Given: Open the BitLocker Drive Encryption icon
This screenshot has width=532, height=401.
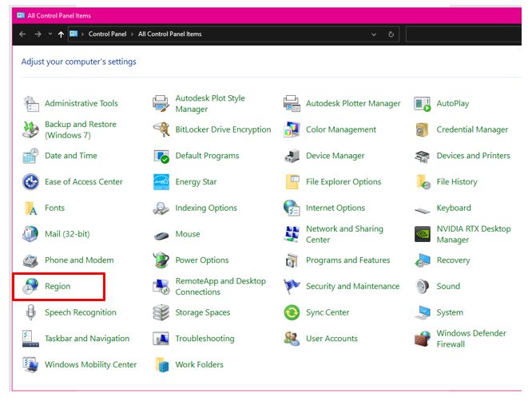Looking at the screenshot, I should pyautogui.click(x=161, y=129).
